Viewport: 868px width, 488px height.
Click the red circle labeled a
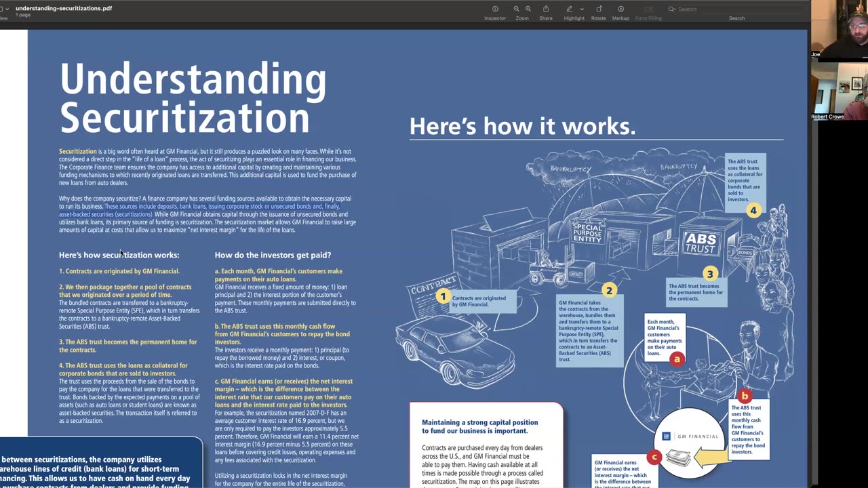coord(676,359)
